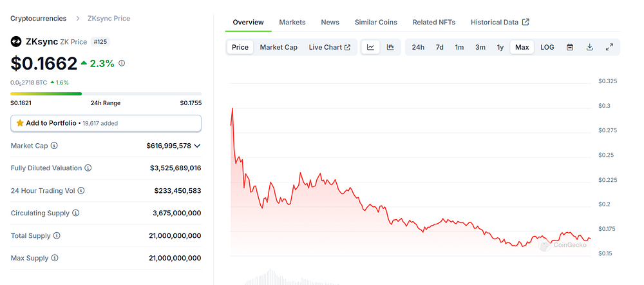The height and width of the screenshot is (285, 644).
Task: Select the Price chart toggle
Action: [240, 47]
